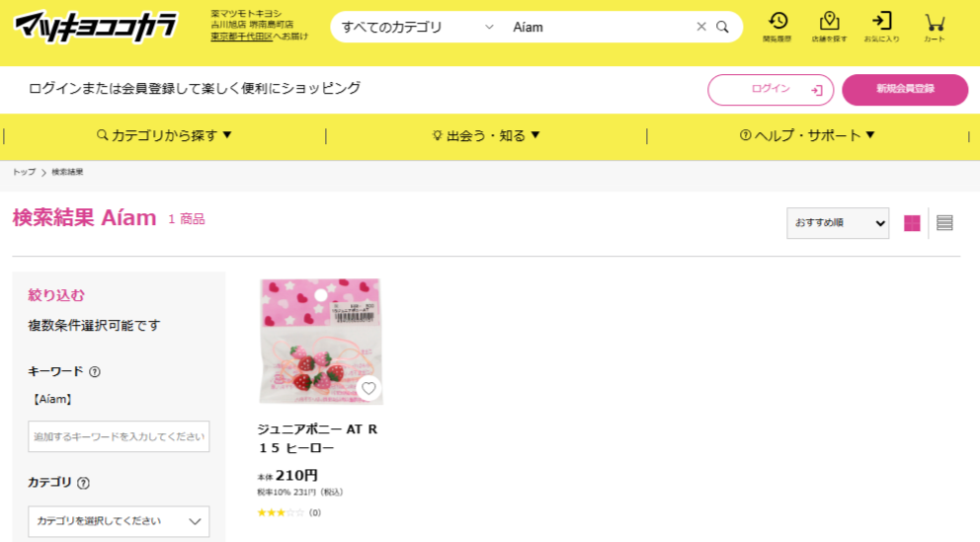The image size is (980, 542).
Task: Open the shopping cart icon
Action: click(x=935, y=23)
